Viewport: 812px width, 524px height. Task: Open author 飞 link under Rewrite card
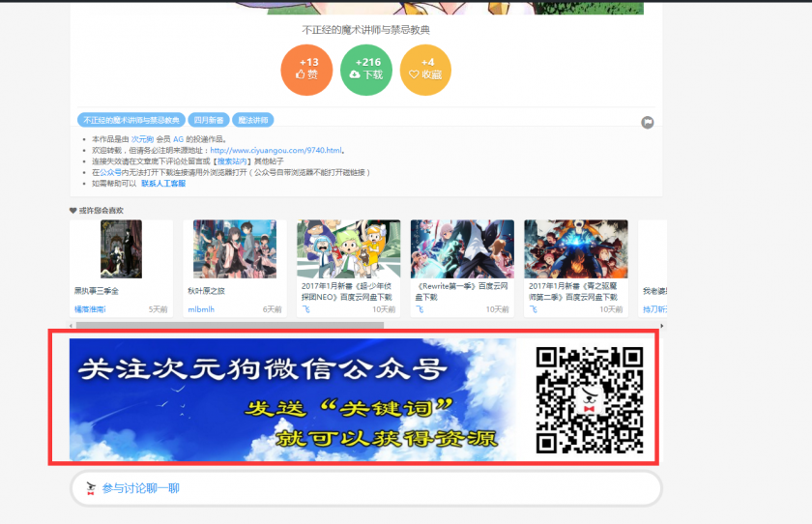pyautogui.click(x=420, y=309)
